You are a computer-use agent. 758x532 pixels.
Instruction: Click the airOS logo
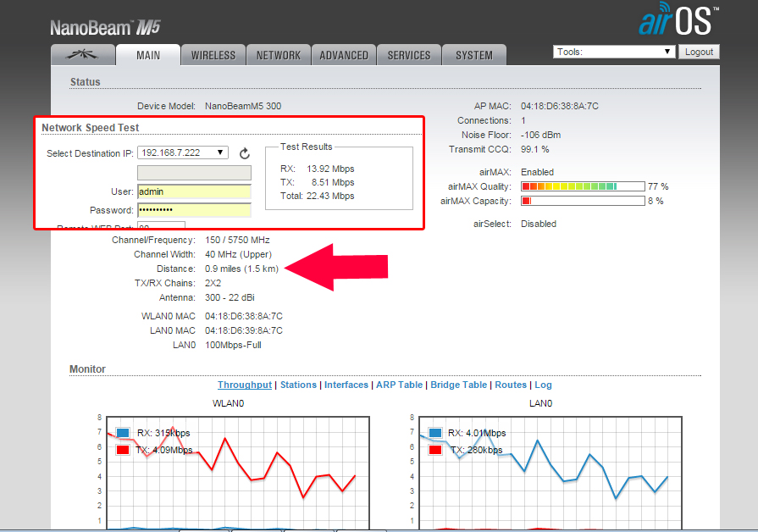pyautogui.click(x=678, y=19)
